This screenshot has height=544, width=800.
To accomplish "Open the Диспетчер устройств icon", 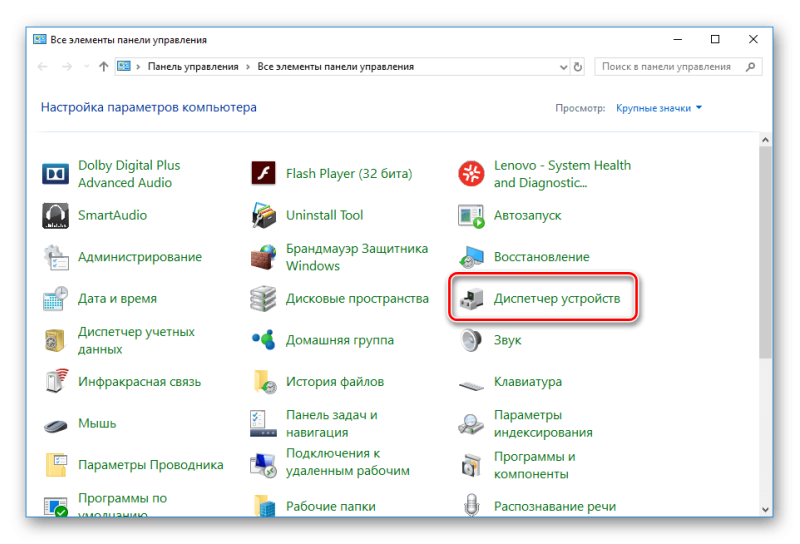I will [x=471, y=299].
